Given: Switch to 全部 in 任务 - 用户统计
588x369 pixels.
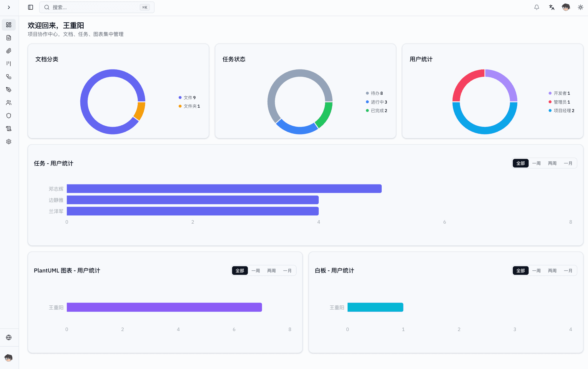Looking at the screenshot, I should pos(520,163).
